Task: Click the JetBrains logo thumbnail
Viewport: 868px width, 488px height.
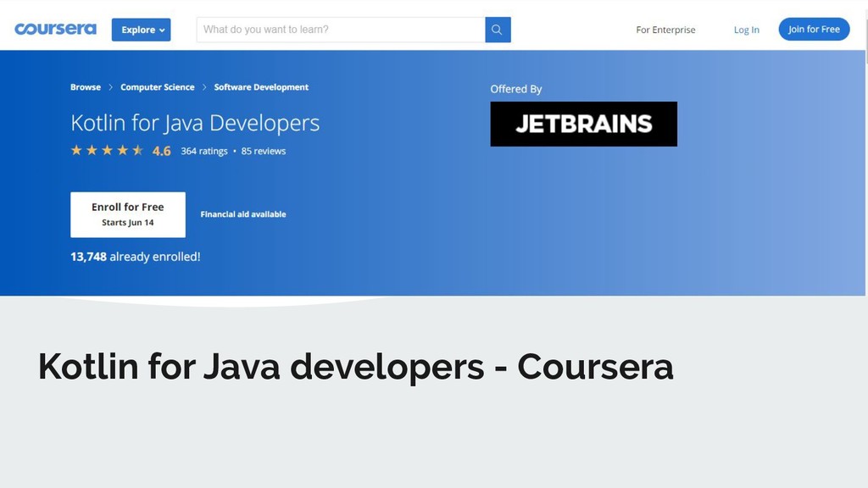Action: tap(583, 124)
